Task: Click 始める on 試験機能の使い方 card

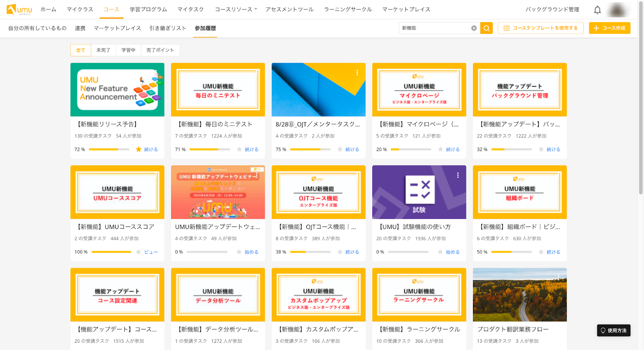Action: pyautogui.click(x=453, y=252)
